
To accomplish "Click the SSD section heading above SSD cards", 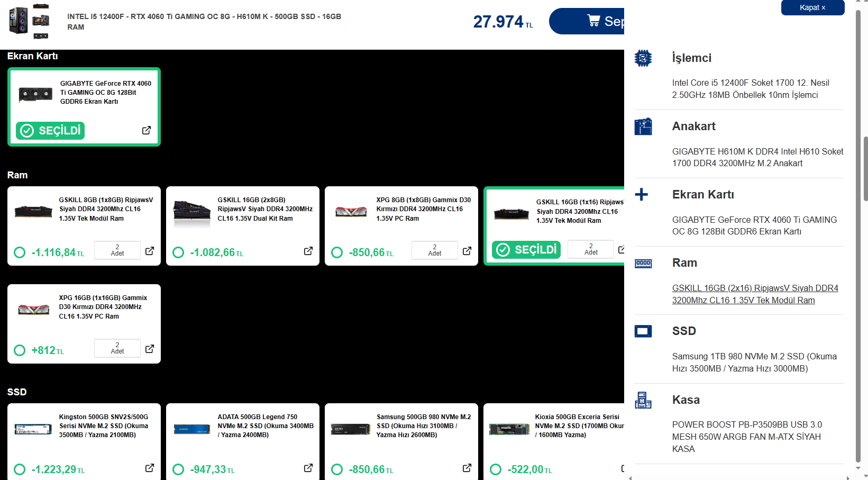I will 17,392.
